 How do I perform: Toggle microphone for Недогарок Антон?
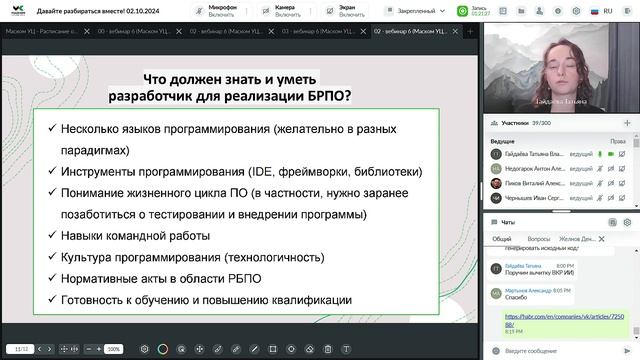pyautogui.click(x=600, y=169)
